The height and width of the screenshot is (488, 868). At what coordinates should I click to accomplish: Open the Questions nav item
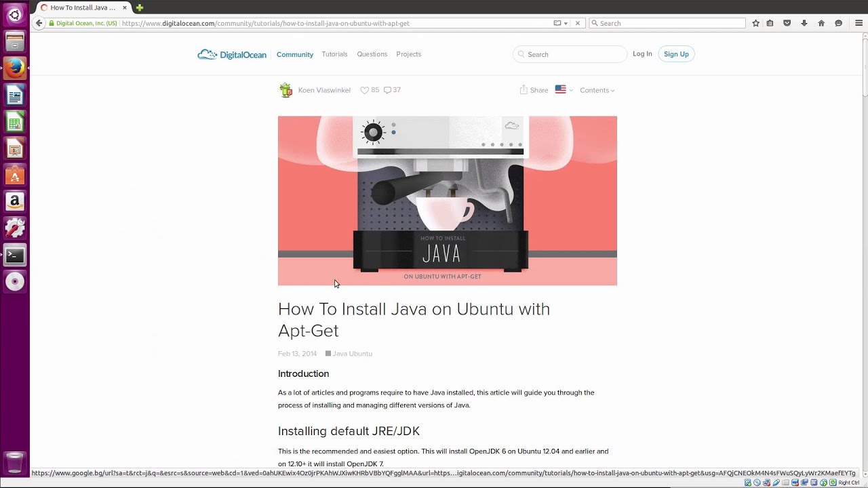coord(372,54)
